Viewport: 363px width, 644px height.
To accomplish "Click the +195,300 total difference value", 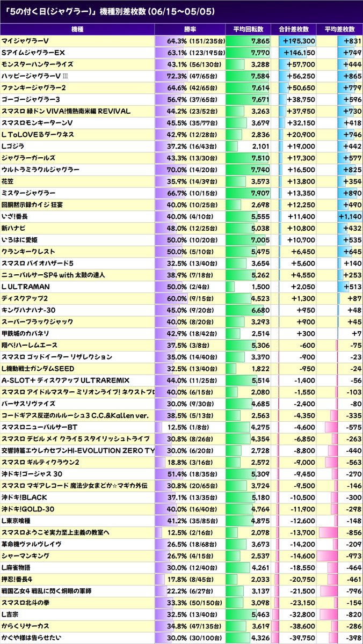I will tap(299, 41).
